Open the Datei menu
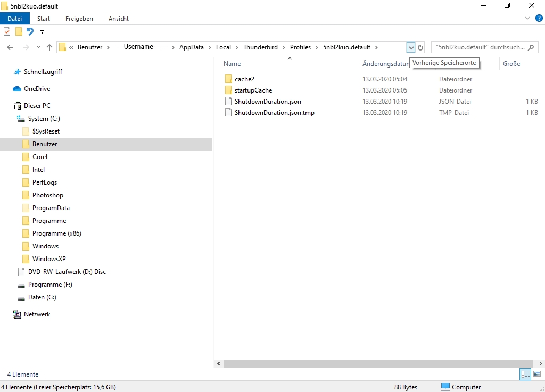 [x=14, y=19]
